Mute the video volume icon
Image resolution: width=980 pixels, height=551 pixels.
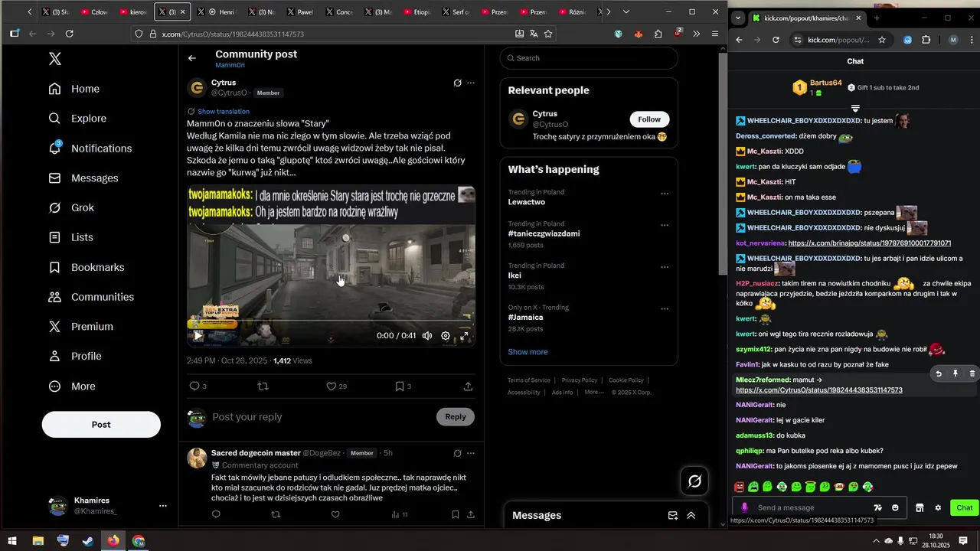pyautogui.click(x=427, y=335)
